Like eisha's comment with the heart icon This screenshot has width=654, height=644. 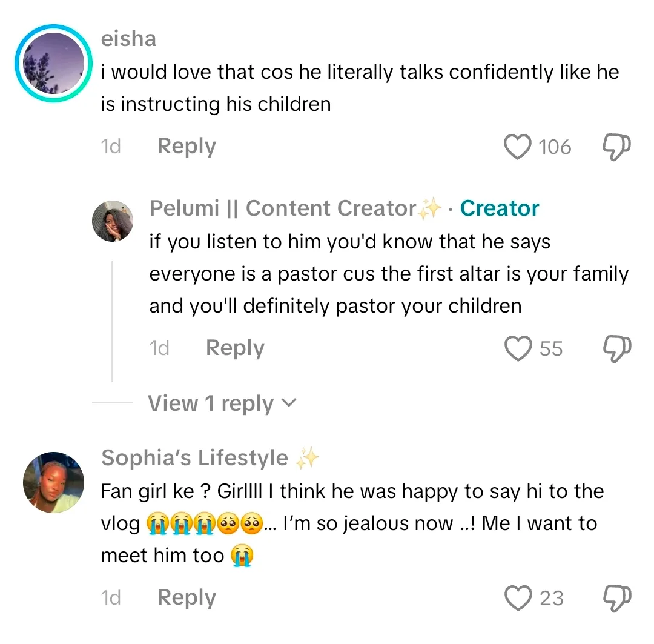tap(517, 147)
